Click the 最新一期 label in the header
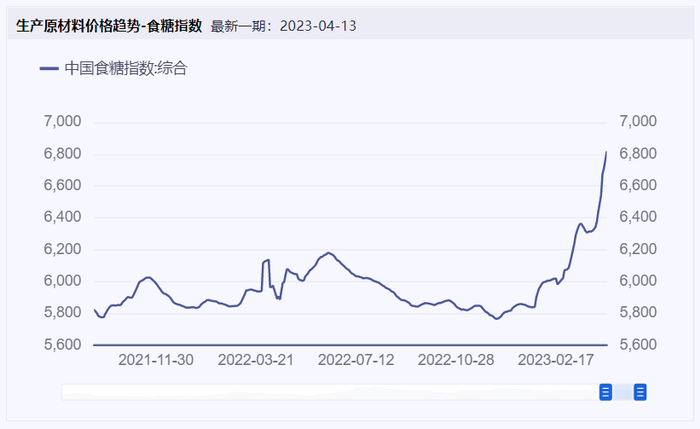 (x=241, y=26)
